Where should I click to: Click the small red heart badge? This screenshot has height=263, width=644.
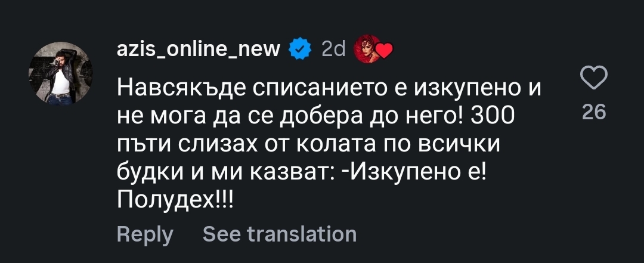pos(385,52)
